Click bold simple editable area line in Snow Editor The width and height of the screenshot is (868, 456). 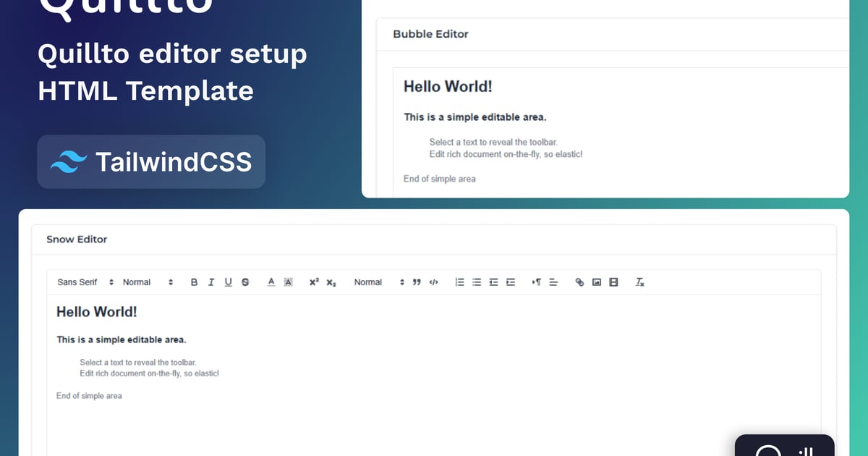click(122, 339)
